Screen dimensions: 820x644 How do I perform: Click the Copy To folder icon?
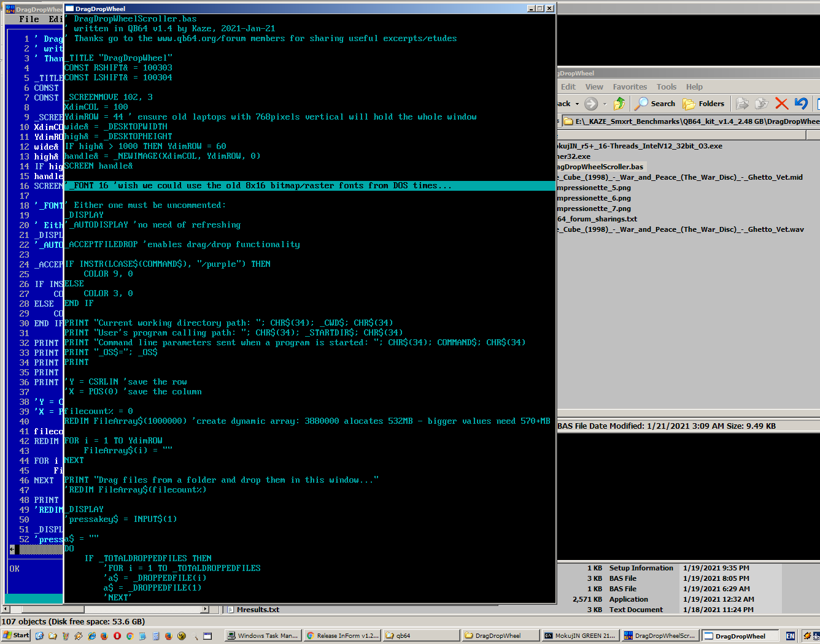coord(762,104)
